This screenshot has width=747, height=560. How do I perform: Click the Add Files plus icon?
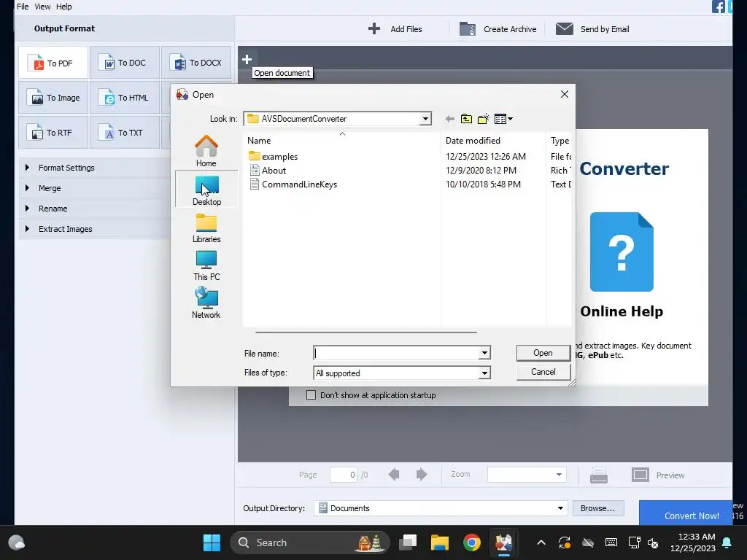tap(374, 28)
